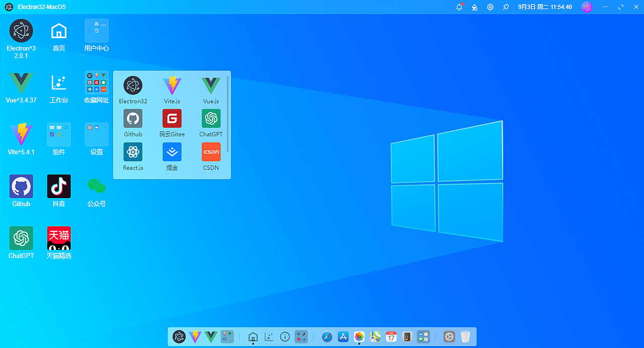Open the 公众号 desktop icon
The image size is (644, 348).
[x=96, y=186]
